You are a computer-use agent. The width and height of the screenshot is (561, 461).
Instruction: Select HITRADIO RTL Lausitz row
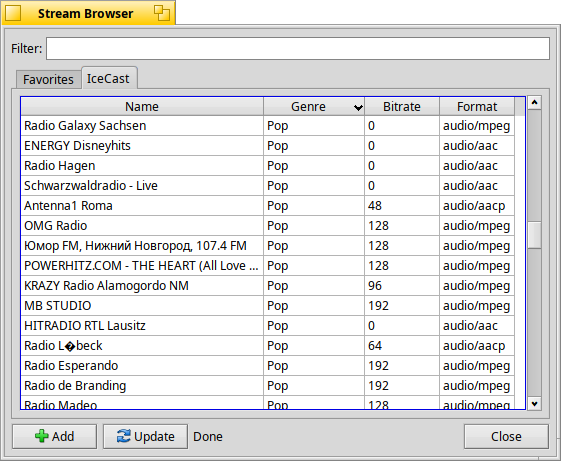(x=268, y=326)
